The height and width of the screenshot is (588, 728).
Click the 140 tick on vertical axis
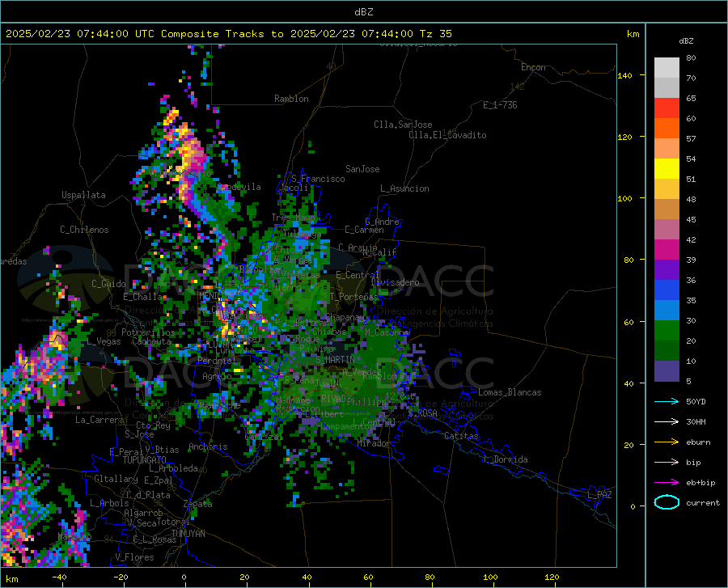[624, 75]
